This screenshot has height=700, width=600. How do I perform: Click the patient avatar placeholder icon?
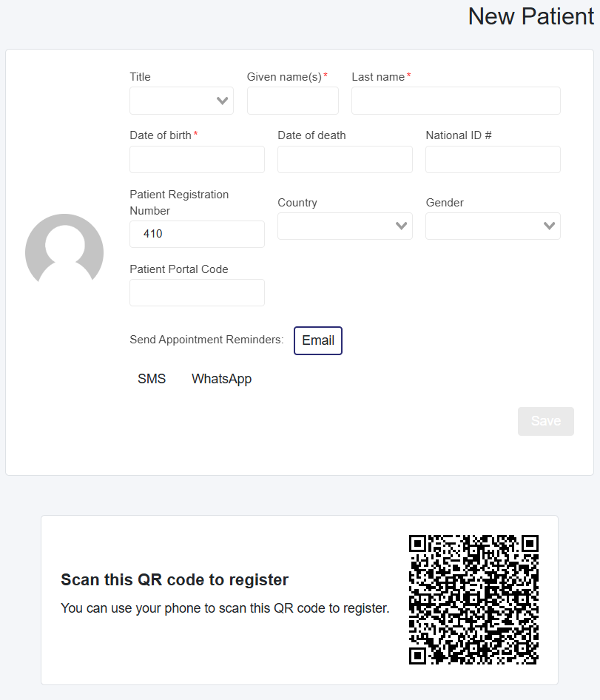click(64, 249)
